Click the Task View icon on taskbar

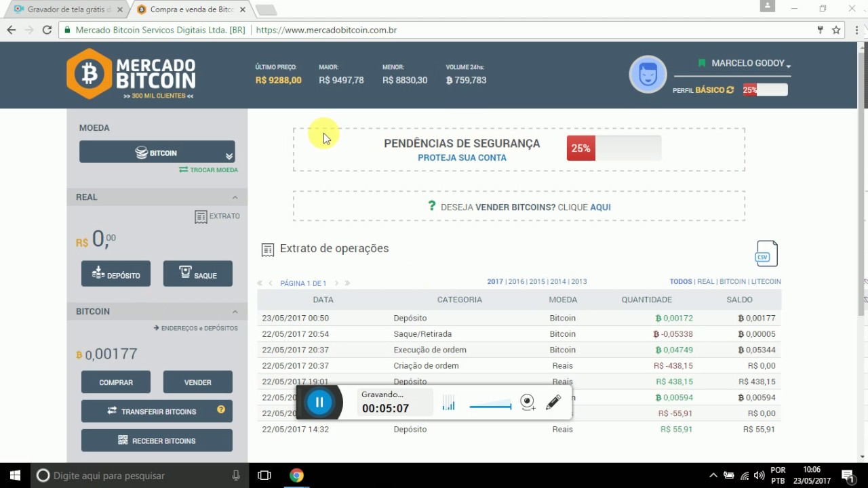coord(264,475)
